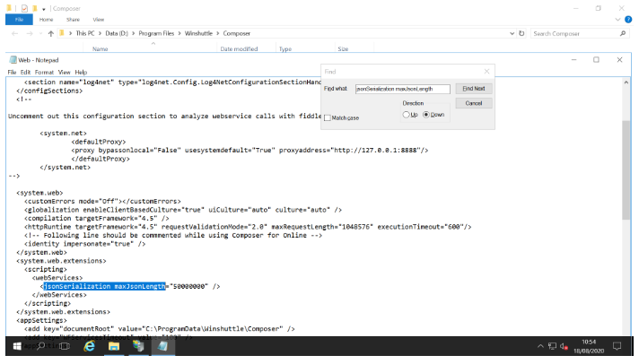This screenshot has height=364, width=639.
Task: Click the Windows Start button
Action: click(13, 345)
